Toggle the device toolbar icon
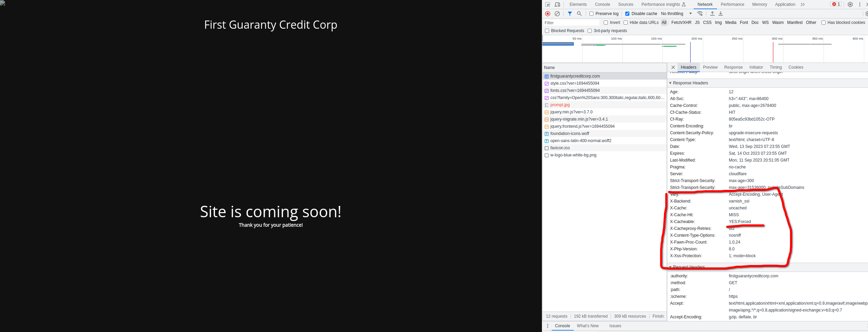Screen dimensions: 868x332 point(557,4)
